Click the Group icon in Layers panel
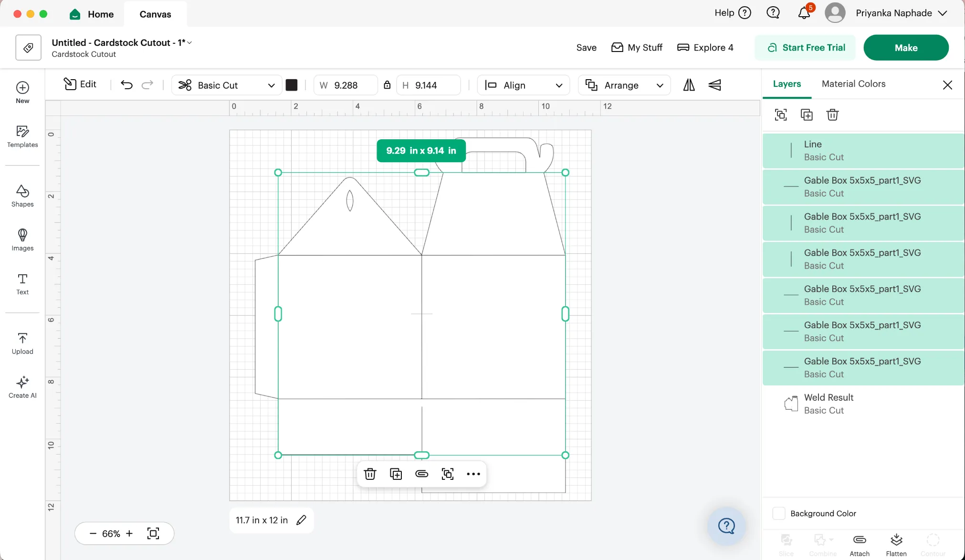The height and width of the screenshot is (560, 965). click(x=781, y=114)
